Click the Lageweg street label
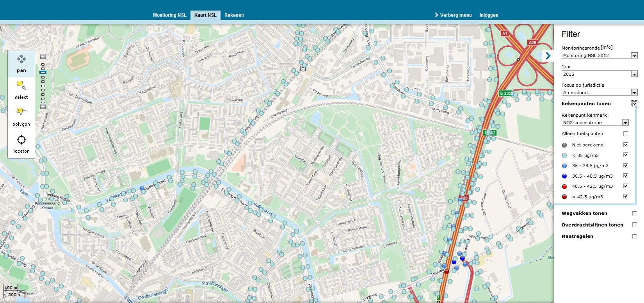644x303 pixels. [389, 245]
